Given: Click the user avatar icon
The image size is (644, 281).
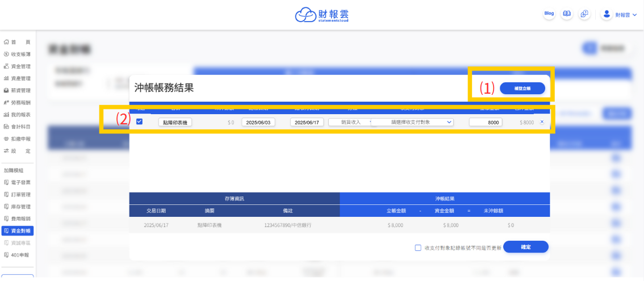Looking at the screenshot, I should 607,15.
